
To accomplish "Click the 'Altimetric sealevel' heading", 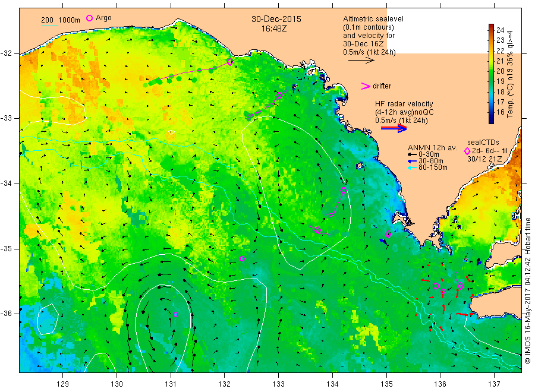I will click(x=373, y=19).
